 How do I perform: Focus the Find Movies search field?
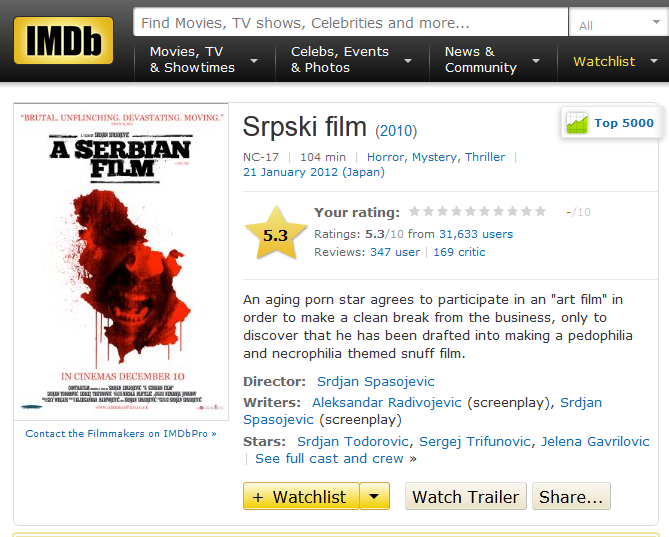click(x=350, y=23)
